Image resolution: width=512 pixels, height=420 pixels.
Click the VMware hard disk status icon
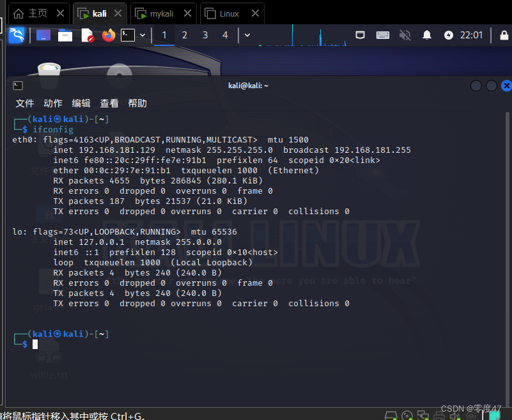(391, 416)
